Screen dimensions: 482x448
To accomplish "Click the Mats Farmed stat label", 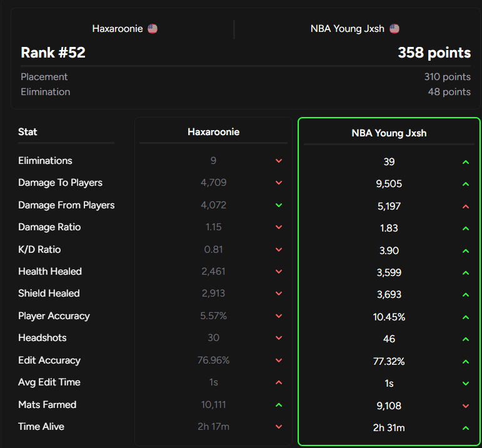I will (48, 405).
